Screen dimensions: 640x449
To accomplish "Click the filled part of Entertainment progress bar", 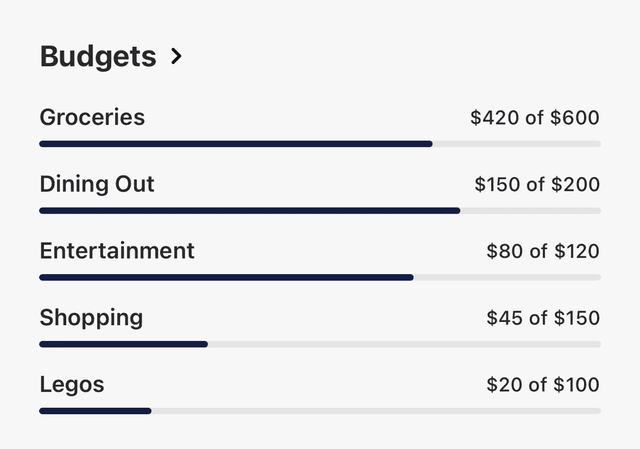I will coord(226,277).
